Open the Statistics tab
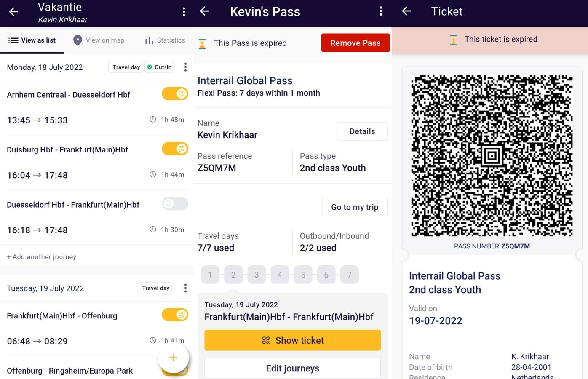588x379 pixels. 165,40
